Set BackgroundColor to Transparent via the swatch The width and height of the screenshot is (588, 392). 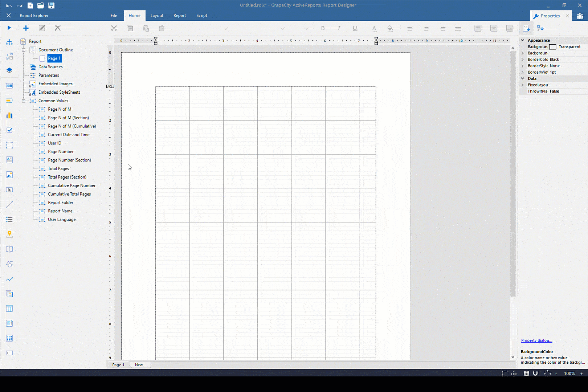pos(552,46)
